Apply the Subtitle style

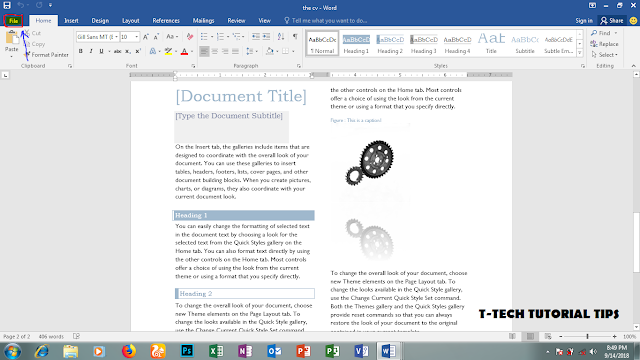(x=524, y=43)
